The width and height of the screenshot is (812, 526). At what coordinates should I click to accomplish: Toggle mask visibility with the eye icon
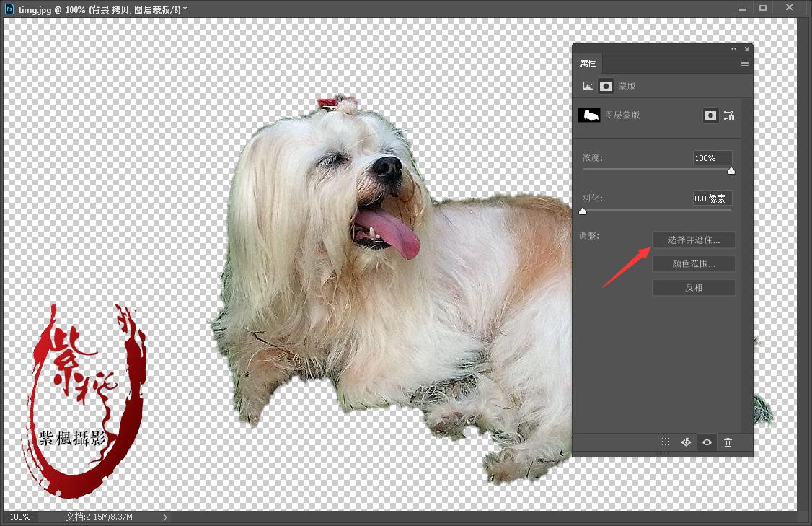point(707,442)
